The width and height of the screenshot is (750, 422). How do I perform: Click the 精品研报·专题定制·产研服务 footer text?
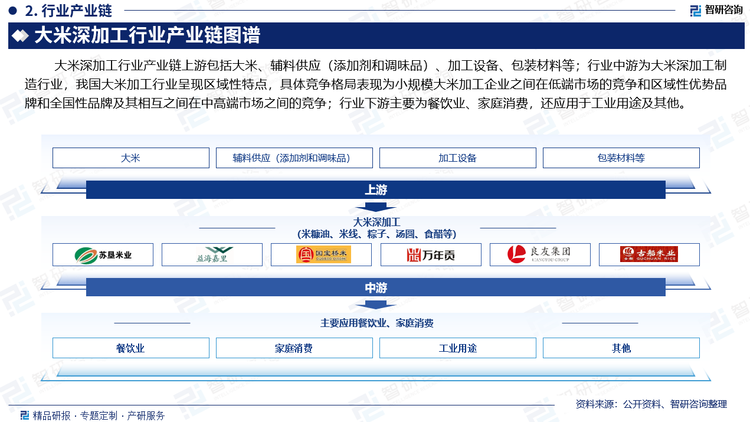coord(99,415)
